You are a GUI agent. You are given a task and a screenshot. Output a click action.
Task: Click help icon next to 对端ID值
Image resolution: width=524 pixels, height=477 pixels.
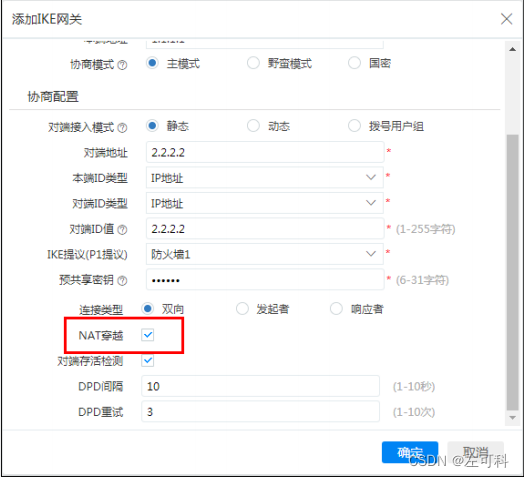tap(123, 230)
